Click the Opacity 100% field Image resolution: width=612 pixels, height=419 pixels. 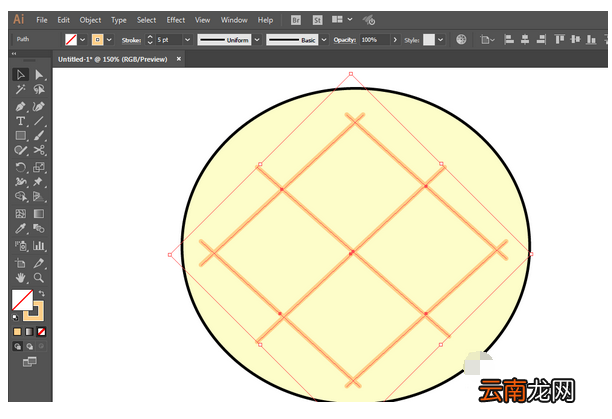(x=374, y=40)
